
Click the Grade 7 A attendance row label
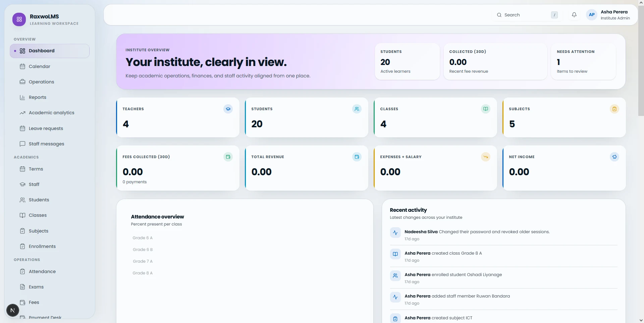click(143, 261)
